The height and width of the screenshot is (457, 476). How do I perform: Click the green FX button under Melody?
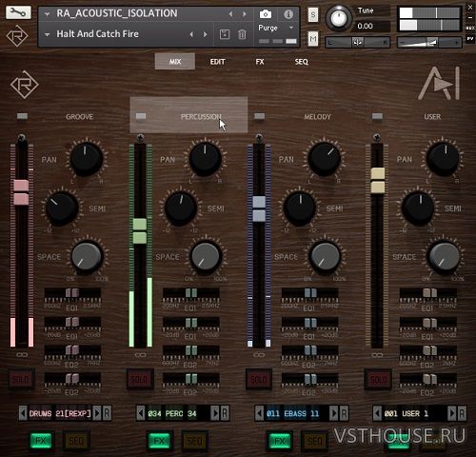click(279, 441)
